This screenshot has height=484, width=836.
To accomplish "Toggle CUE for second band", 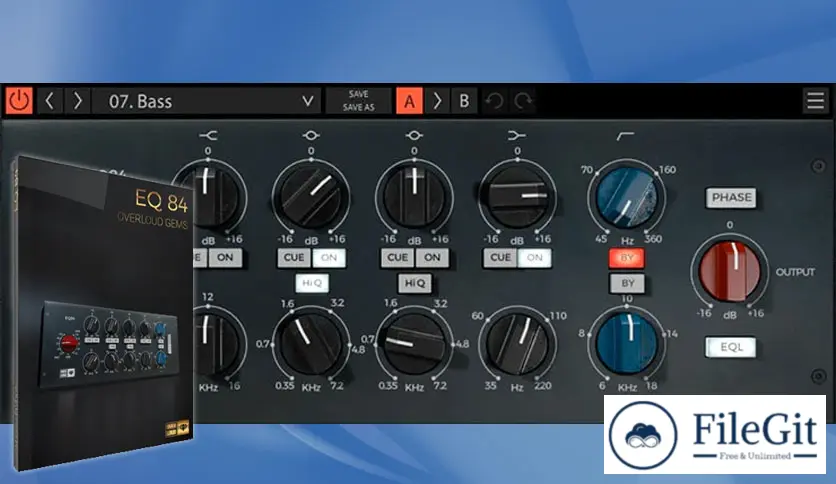I will [x=294, y=257].
